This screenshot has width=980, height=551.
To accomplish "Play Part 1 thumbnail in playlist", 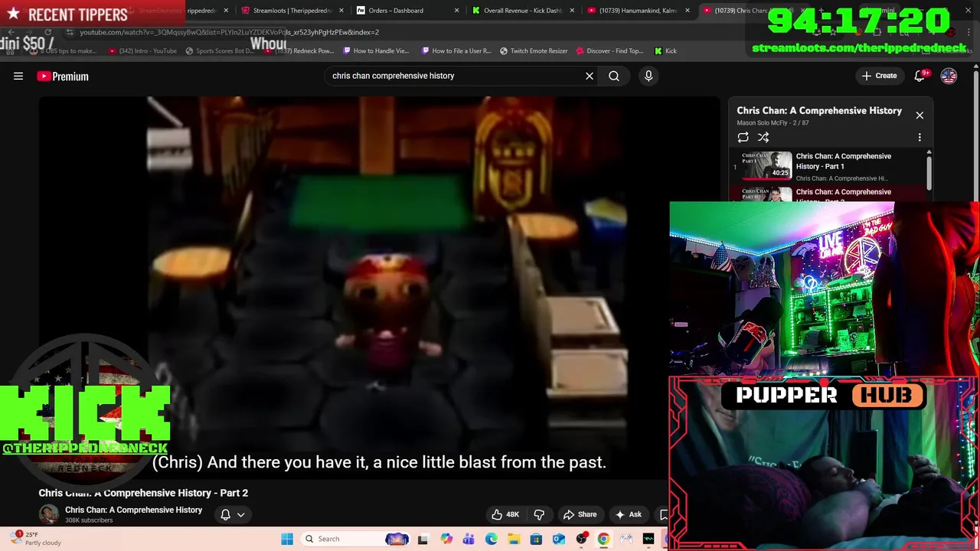I will [x=766, y=166].
